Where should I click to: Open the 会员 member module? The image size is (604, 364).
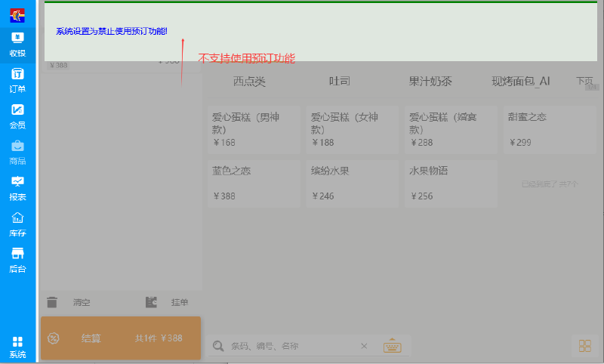(x=17, y=117)
